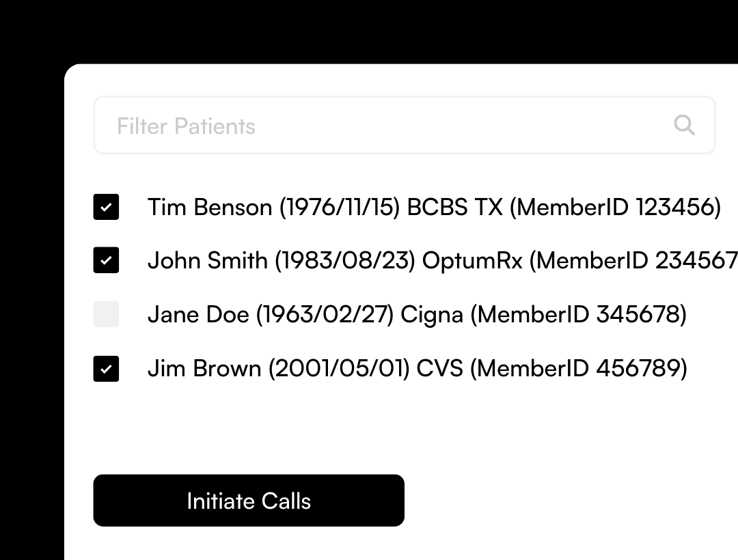Uncheck Jim Brown's selection checkbox
The image size is (738, 560).
[106, 367]
